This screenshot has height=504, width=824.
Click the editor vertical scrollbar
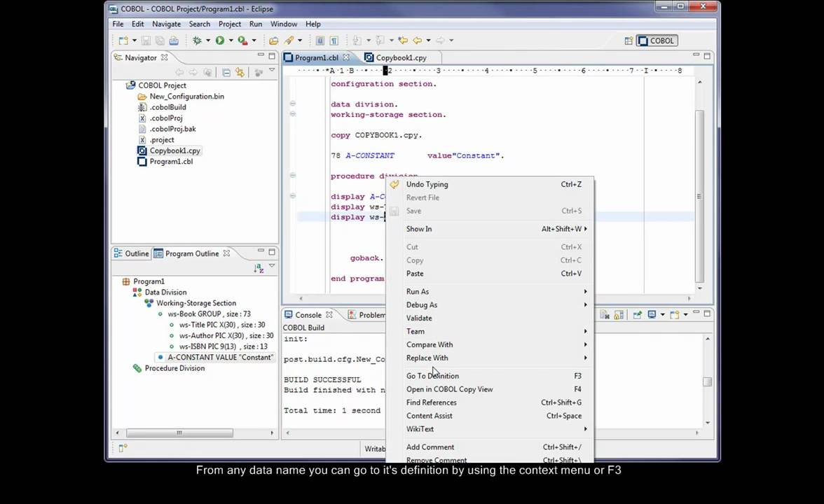point(699,196)
